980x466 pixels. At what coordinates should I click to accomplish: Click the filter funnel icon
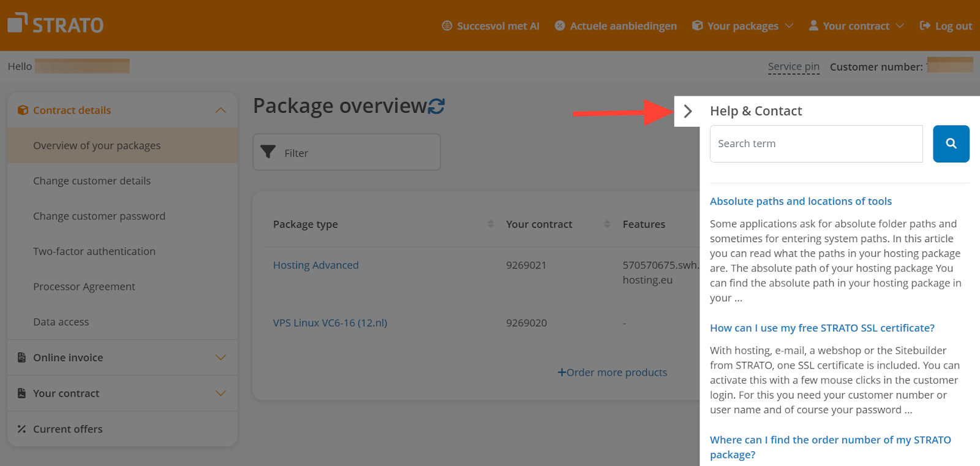click(x=268, y=152)
